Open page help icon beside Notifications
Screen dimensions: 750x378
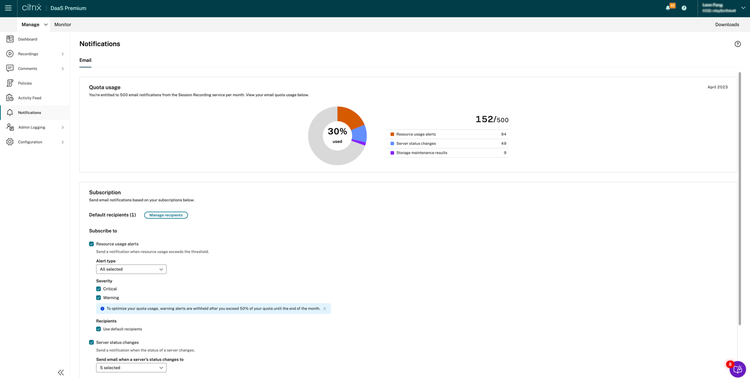[x=738, y=44]
